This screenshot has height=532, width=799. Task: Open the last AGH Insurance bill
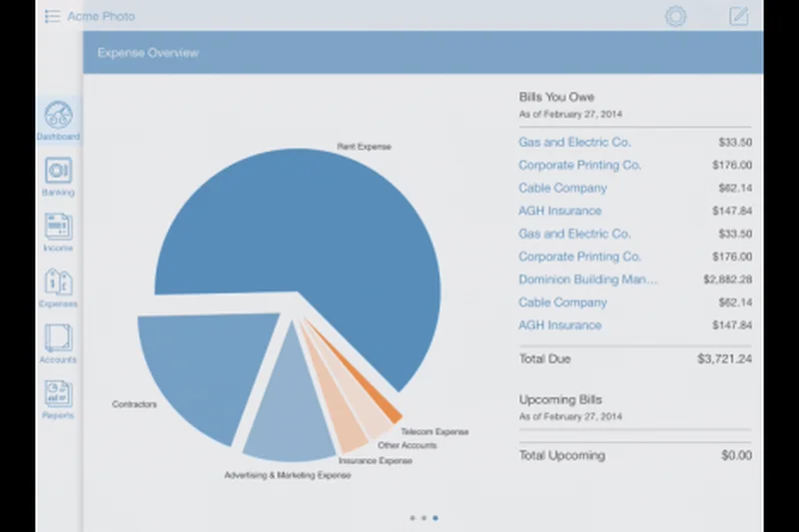(x=559, y=325)
